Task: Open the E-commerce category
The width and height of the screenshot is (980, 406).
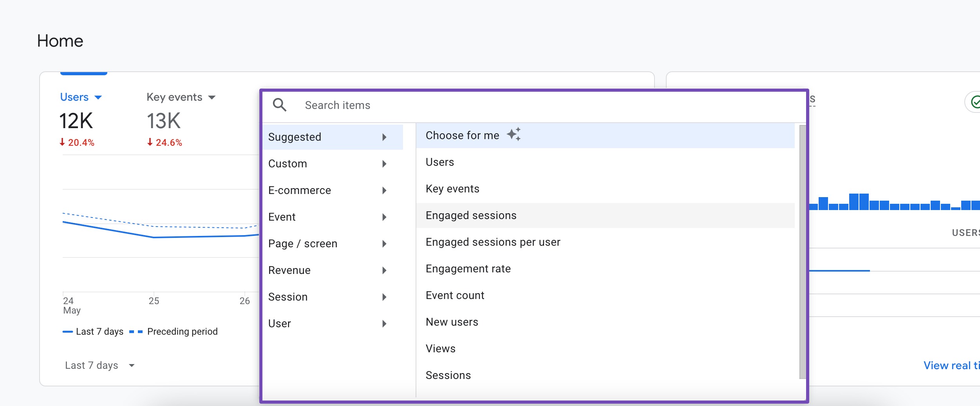Action: pyautogui.click(x=333, y=190)
